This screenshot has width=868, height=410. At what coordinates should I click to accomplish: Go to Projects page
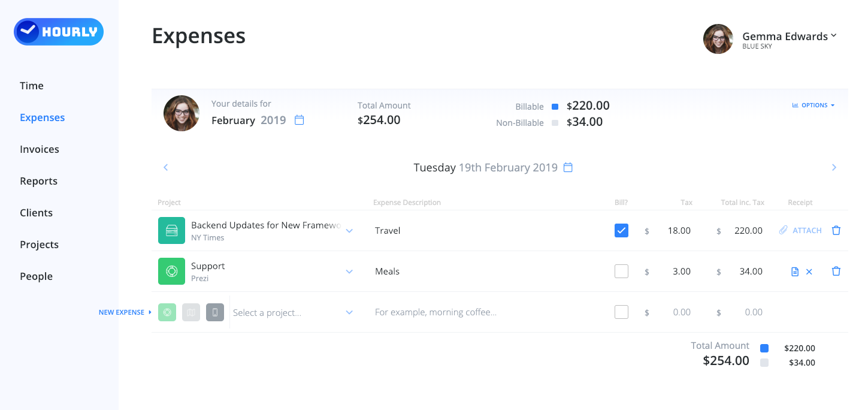40,245
